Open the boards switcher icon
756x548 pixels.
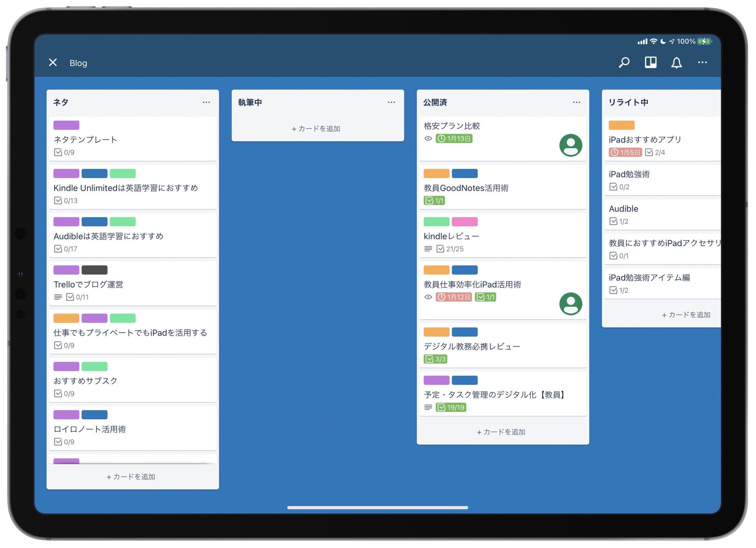point(651,62)
